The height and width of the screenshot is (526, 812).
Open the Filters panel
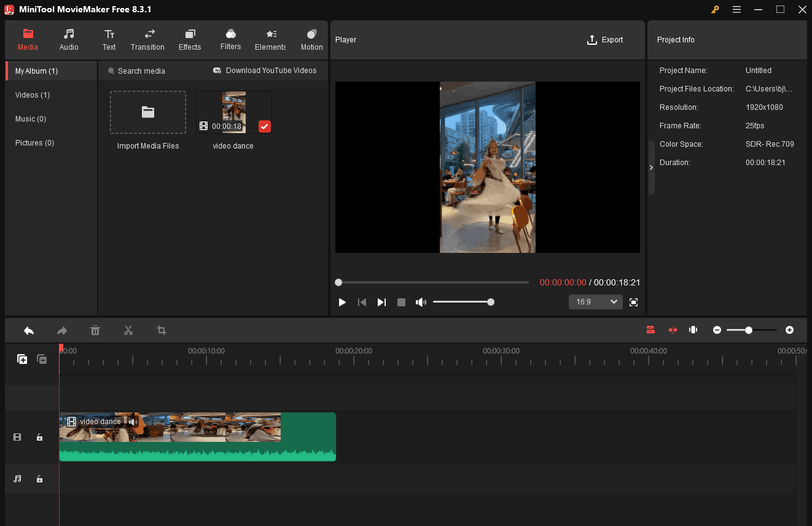tap(230, 39)
